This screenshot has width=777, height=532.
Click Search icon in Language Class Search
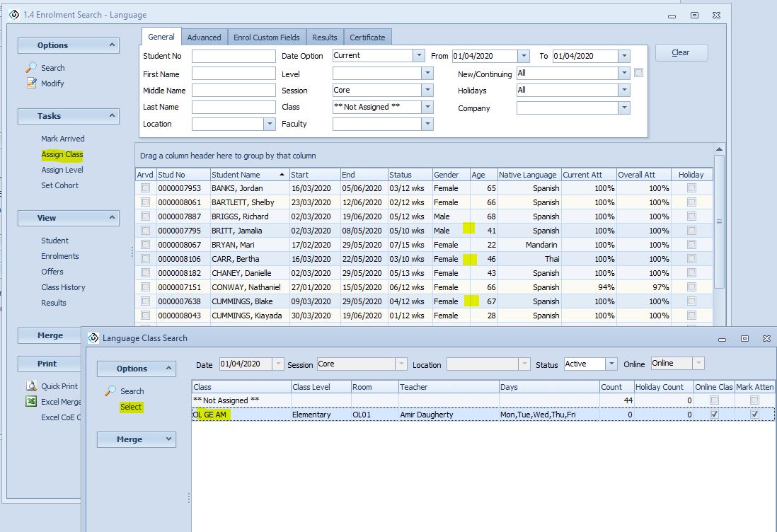(x=110, y=391)
